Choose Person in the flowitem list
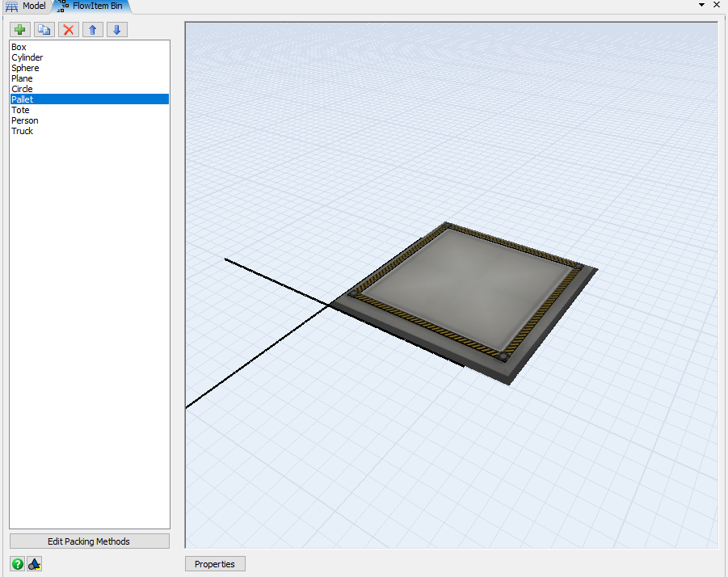728x577 pixels. coord(24,120)
